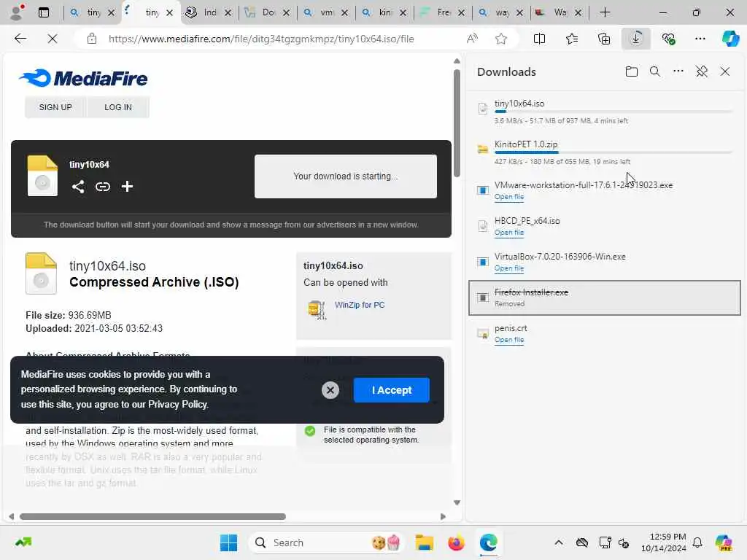The height and width of the screenshot is (560, 747).
Task: Open the read aloud icon
Action: (x=472, y=39)
